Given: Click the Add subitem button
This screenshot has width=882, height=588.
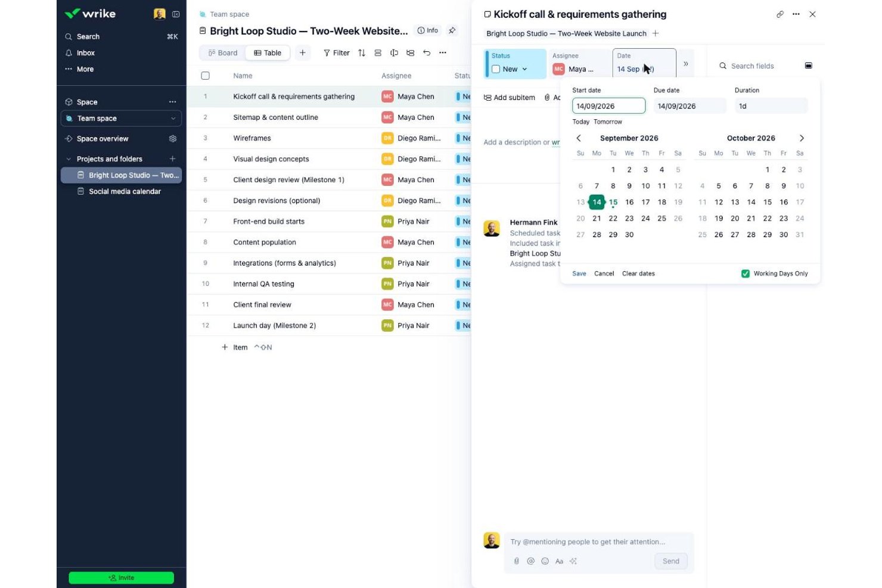Looking at the screenshot, I should (510, 98).
